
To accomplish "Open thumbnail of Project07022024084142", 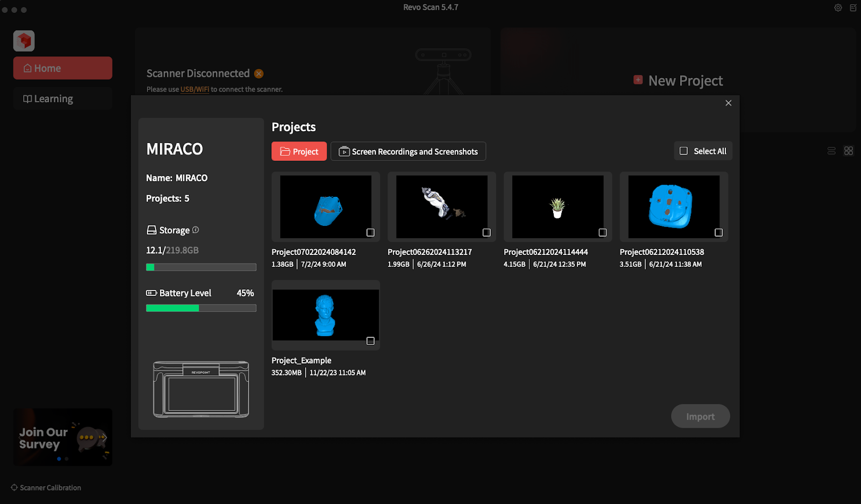I will click(x=326, y=207).
